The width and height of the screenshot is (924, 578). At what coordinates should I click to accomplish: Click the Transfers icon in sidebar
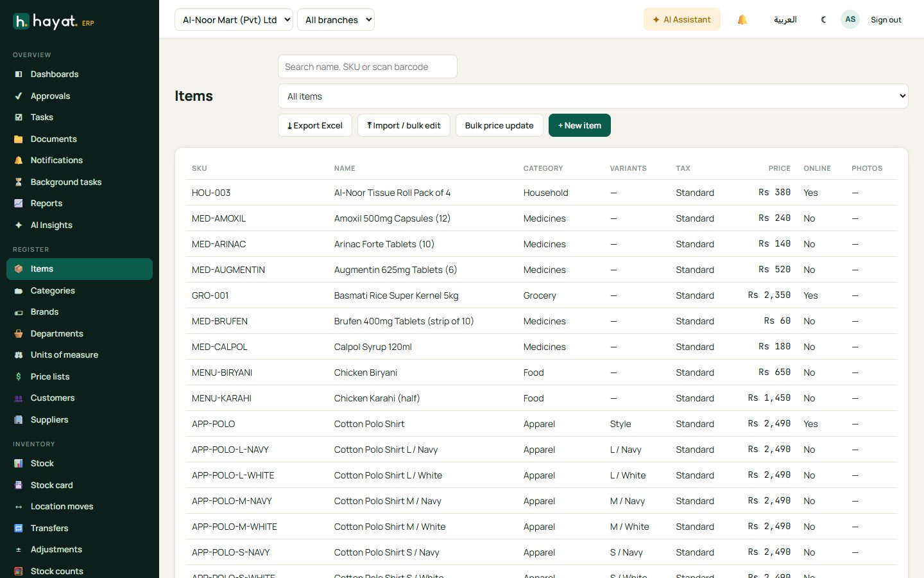click(x=19, y=529)
